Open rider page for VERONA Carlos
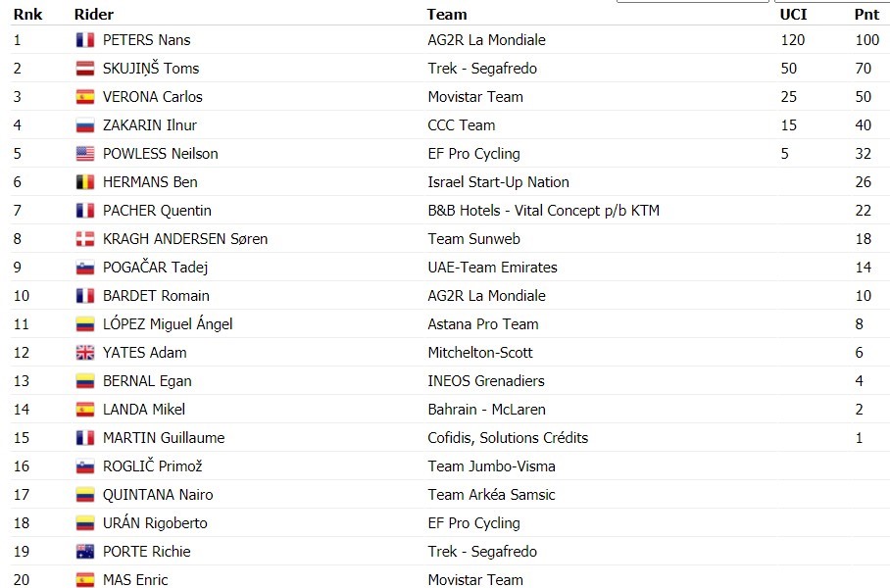Image resolution: width=890 pixels, height=588 pixels. click(x=152, y=96)
